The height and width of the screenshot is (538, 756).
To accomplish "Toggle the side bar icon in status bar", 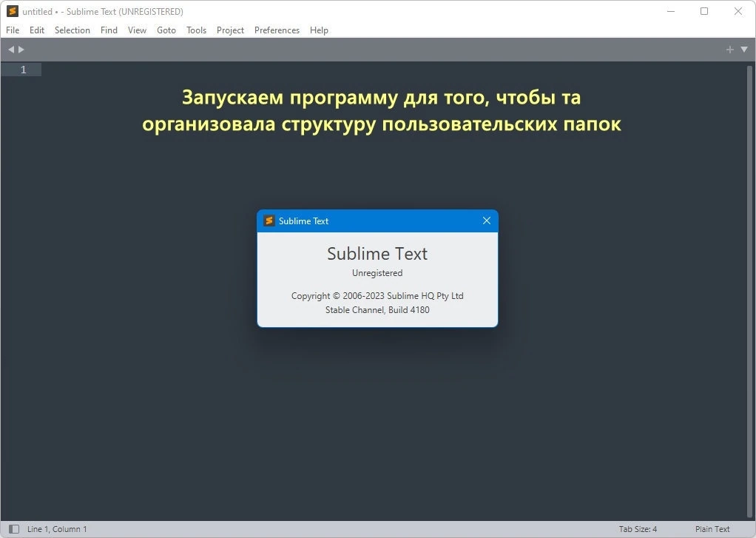I will 14,529.
